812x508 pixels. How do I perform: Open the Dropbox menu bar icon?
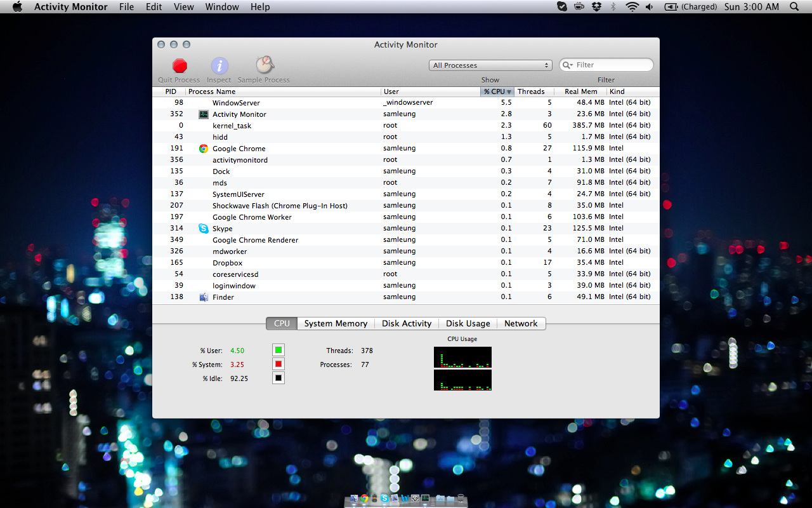click(x=596, y=7)
